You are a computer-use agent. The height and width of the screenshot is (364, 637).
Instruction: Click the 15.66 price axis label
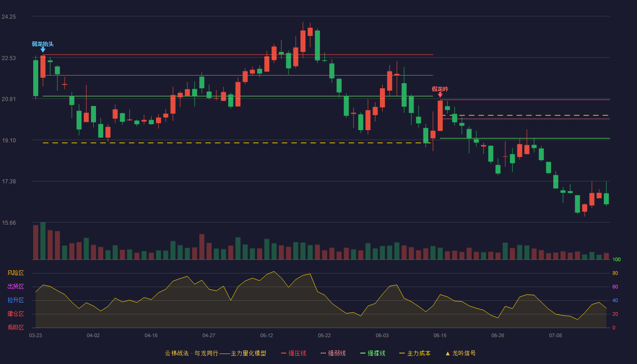[x=9, y=223]
